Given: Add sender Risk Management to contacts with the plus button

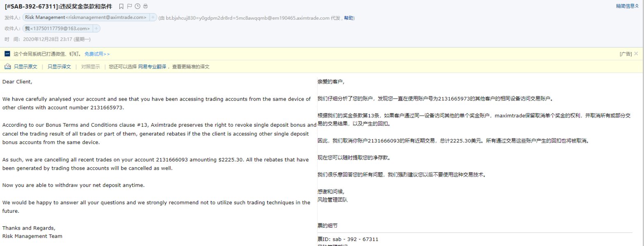Looking at the screenshot, I should point(153,18).
